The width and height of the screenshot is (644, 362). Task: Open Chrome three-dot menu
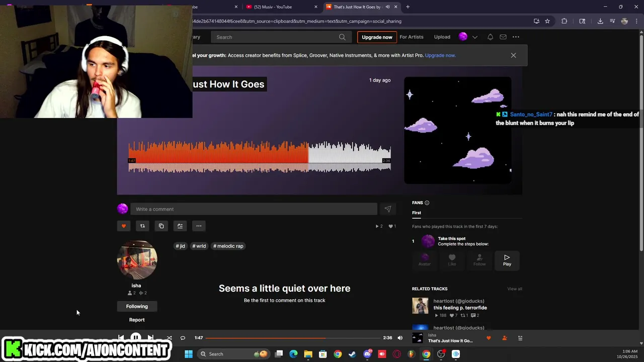pos(637,21)
